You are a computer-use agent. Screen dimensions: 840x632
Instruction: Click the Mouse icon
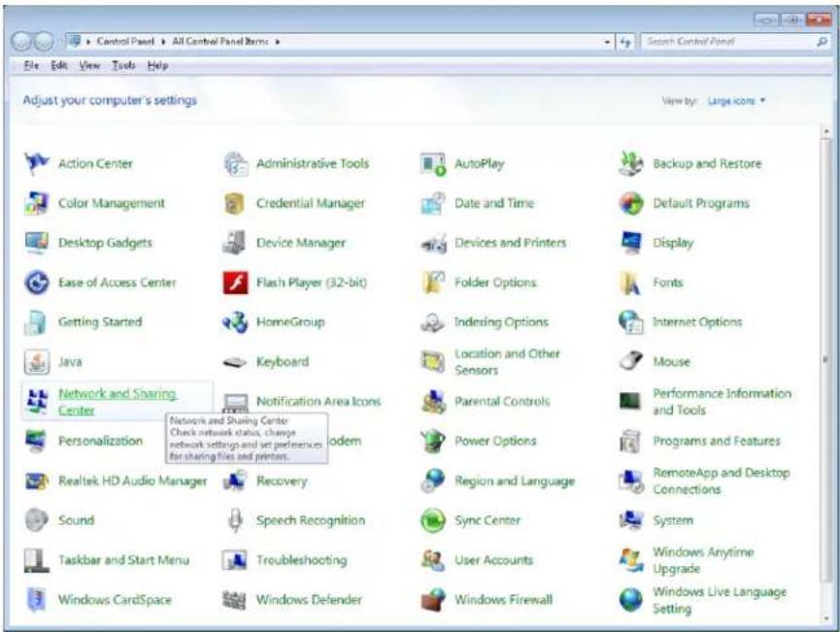click(x=631, y=361)
